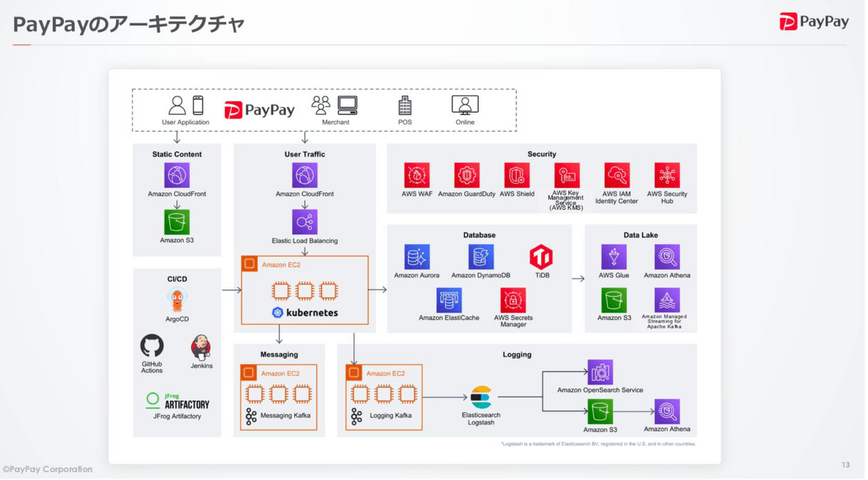The height and width of the screenshot is (480, 868).
Task: Select the "Security" section heading
Action: (542, 155)
